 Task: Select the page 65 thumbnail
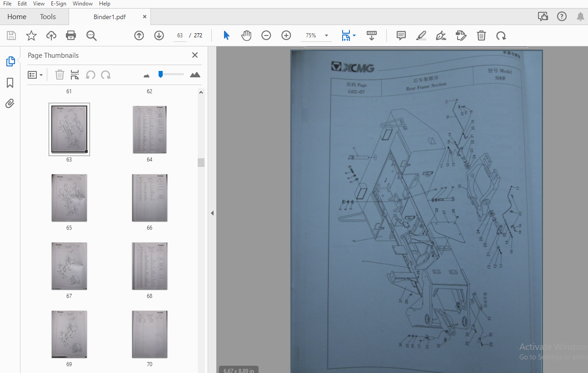click(69, 198)
